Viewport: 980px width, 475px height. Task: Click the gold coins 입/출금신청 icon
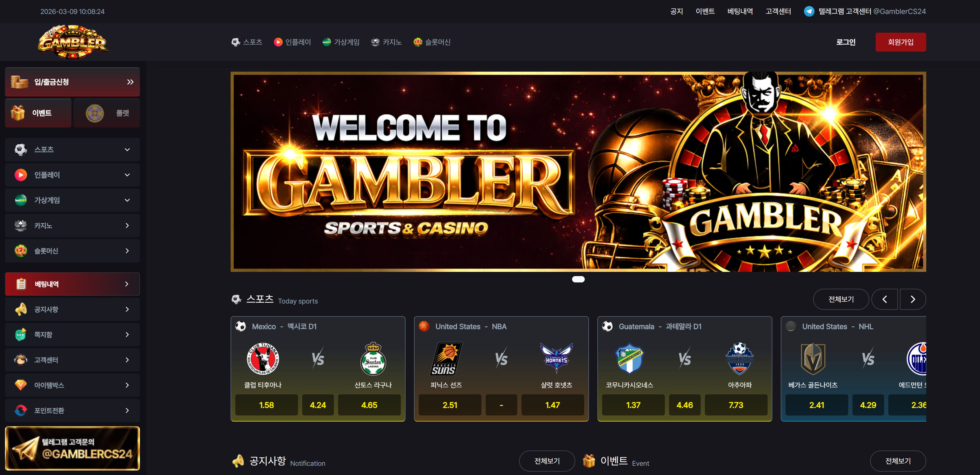pos(19,82)
